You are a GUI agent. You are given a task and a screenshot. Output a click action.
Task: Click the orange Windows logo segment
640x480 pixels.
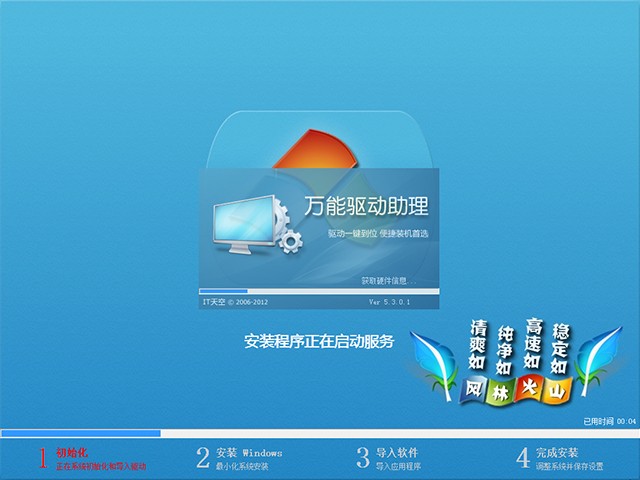[x=315, y=149]
